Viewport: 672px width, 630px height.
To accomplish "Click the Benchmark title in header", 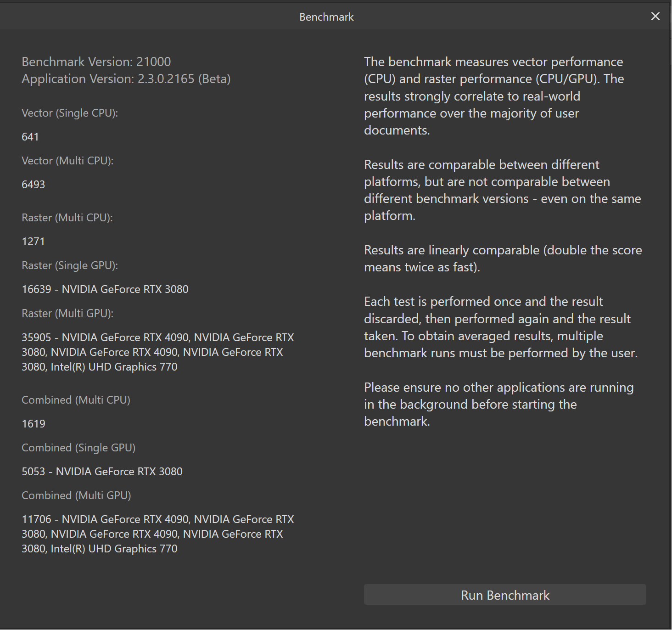I will click(x=326, y=17).
